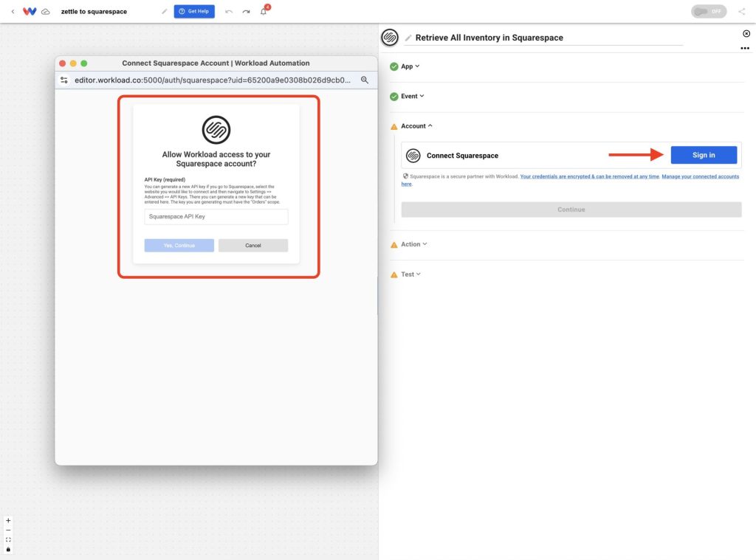Click the secure partner shield icon

click(405, 176)
